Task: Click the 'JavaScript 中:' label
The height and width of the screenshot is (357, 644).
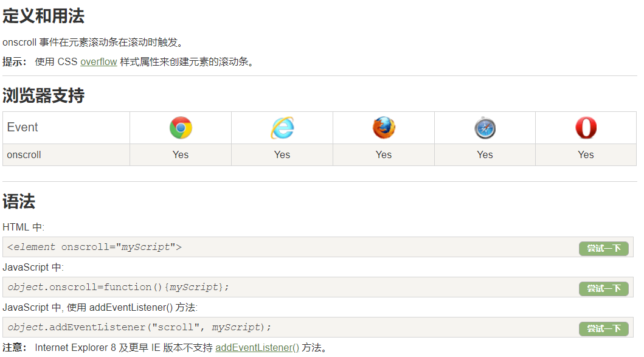Action: tap(33, 268)
